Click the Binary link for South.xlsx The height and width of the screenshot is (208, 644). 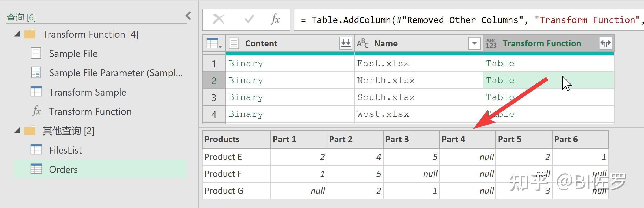pyautogui.click(x=246, y=97)
